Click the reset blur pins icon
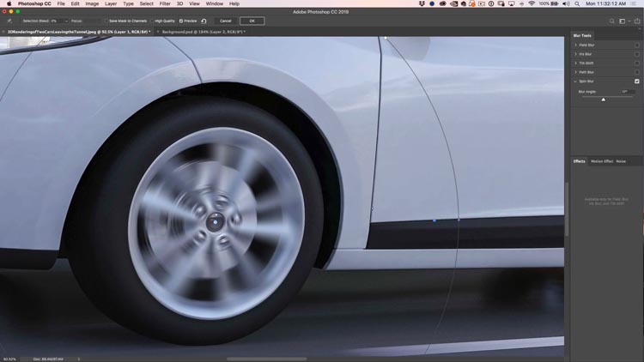Image resolution: width=644 pixels, height=362 pixels. (x=204, y=21)
